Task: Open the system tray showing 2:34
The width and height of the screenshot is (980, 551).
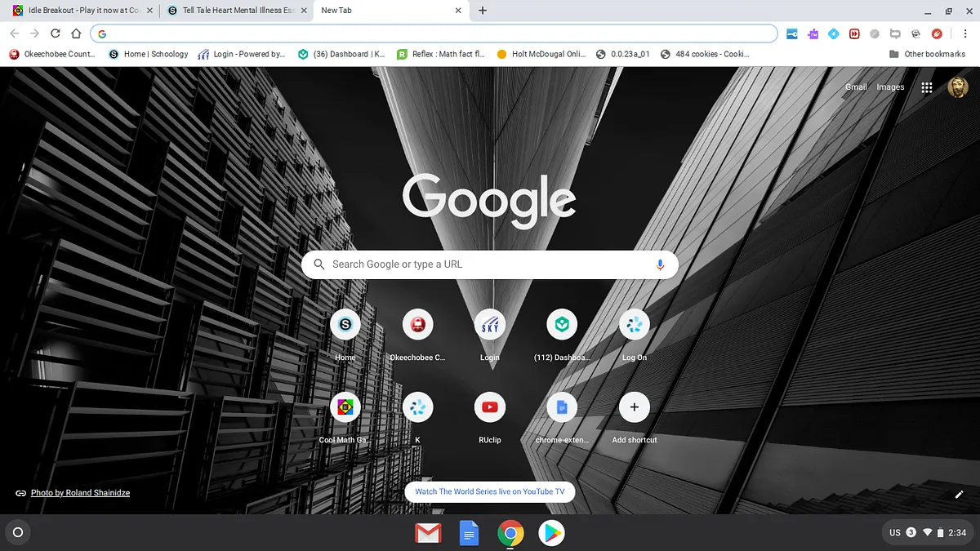Action: click(x=928, y=532)
